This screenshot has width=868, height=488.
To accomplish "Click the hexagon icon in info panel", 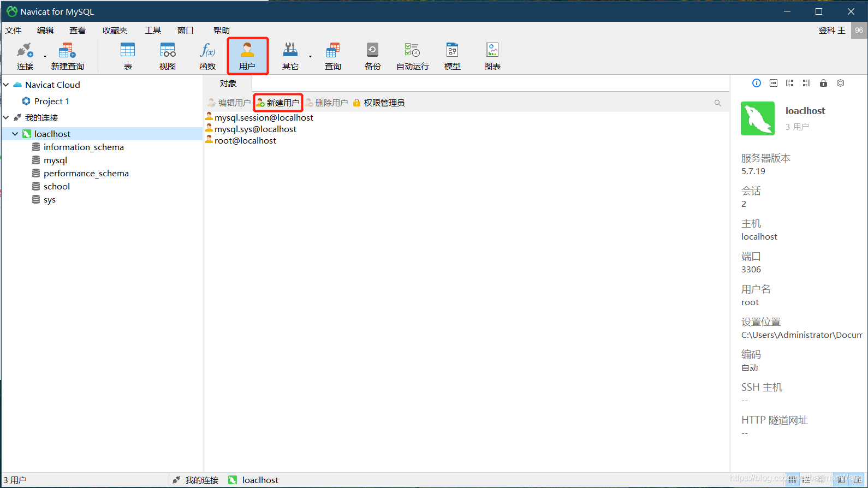I will click(841, 83).
